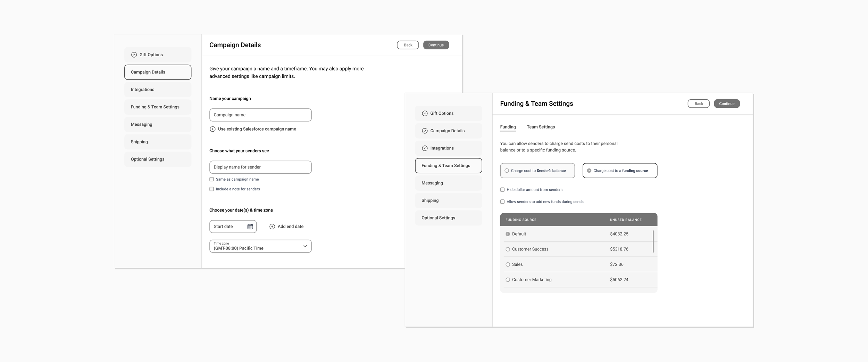Switch to the Funding tab
This screenshot has height=362, width=868.
tap(508, 127)
